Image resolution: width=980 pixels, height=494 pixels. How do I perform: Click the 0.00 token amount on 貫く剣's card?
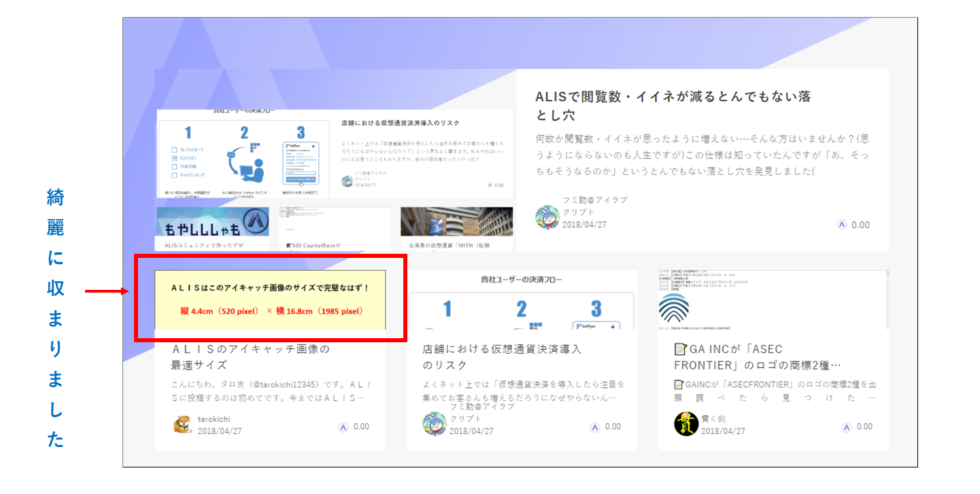click(864, 427)
